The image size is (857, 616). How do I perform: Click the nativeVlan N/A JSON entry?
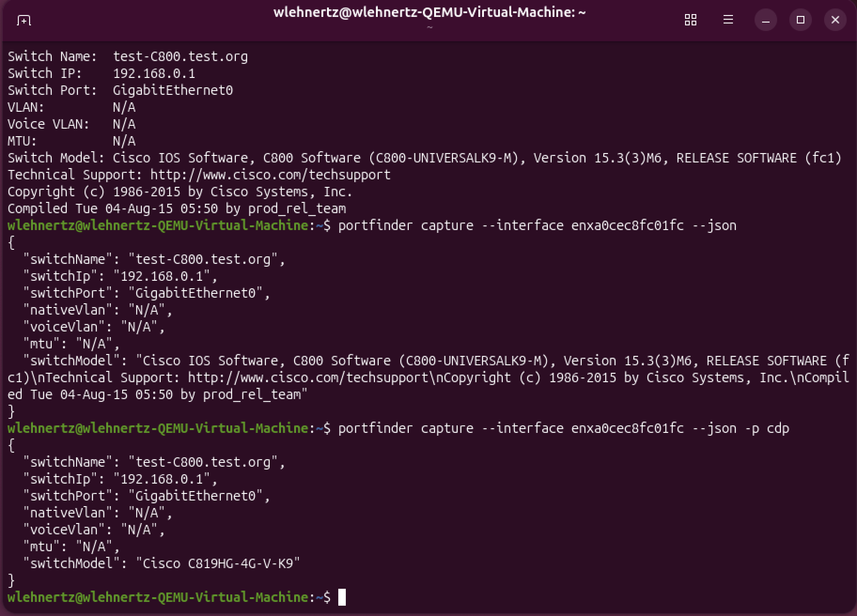click(x=97, y=309)
